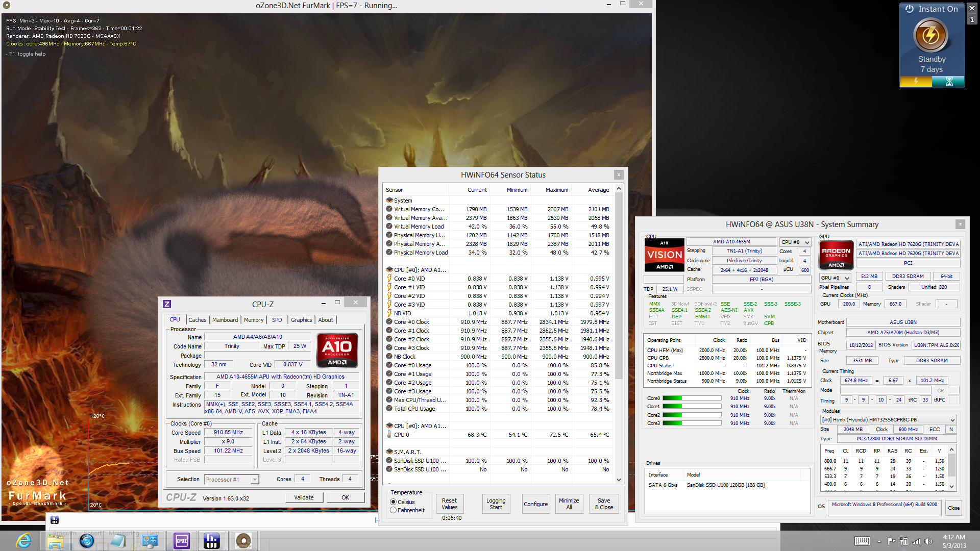This screenshot has width=980, height=551.
Task: Click the HWiNFO64 taskbar icon
Action: [x=212, y=541]
